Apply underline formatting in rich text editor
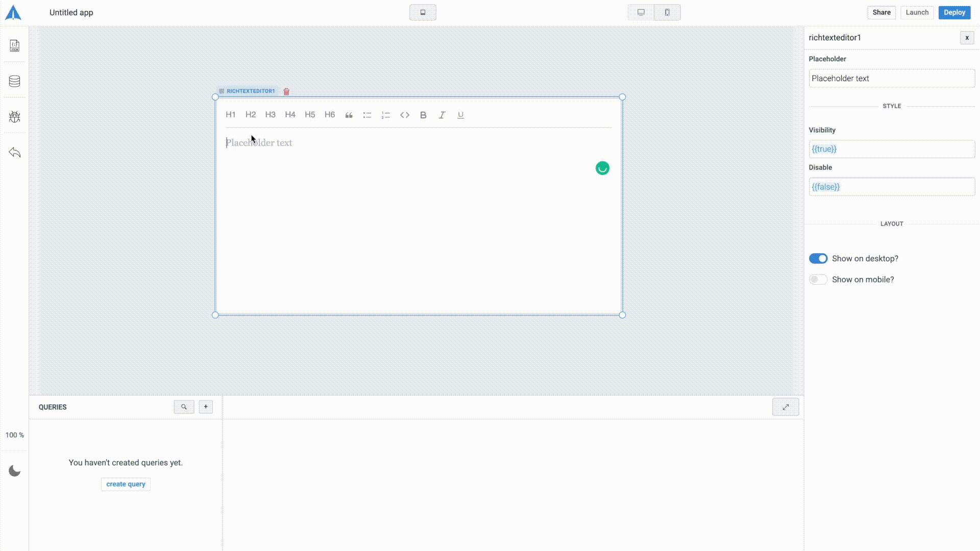Image resolution: width=980 pixels, height=551 pixels. tap(460, 115)
